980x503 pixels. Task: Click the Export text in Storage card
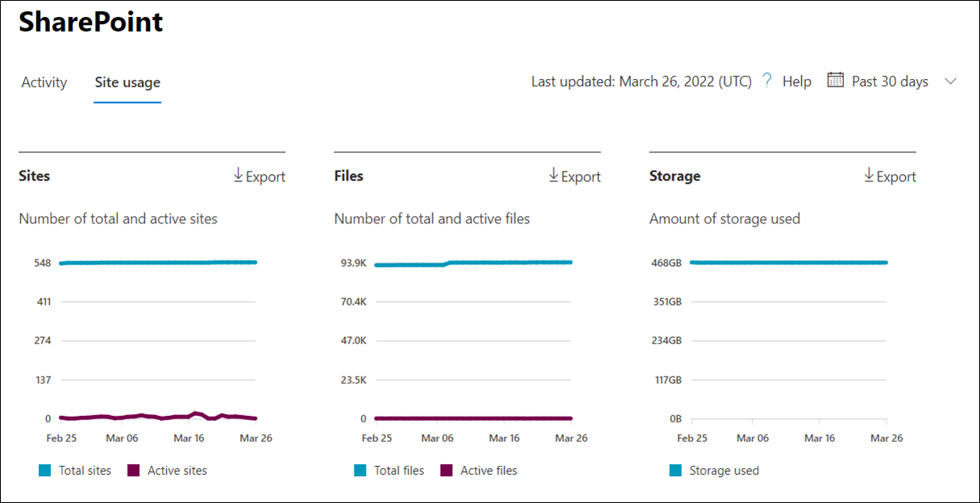896,177
